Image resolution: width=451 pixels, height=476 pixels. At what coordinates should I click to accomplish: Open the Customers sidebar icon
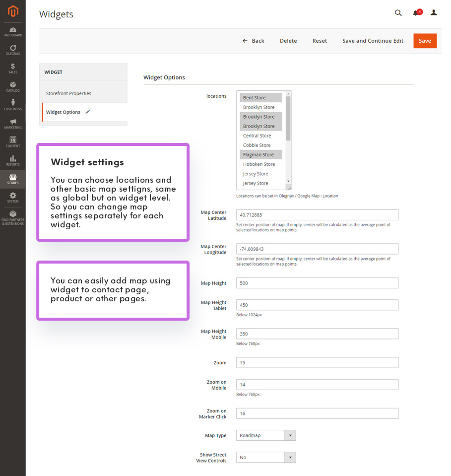(x=13, y=105)
